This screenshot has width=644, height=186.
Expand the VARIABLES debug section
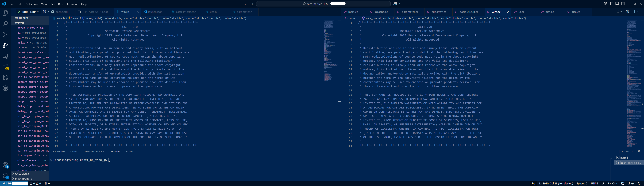[x=21, y=18]
